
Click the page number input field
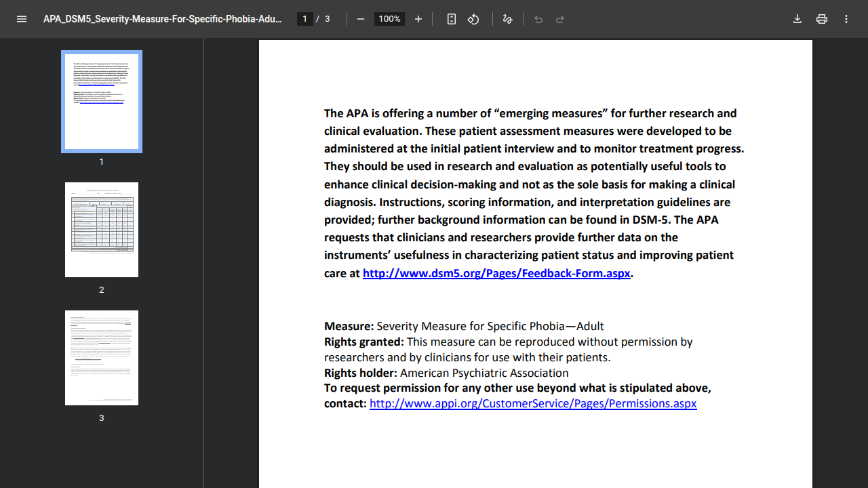[305, 19]
